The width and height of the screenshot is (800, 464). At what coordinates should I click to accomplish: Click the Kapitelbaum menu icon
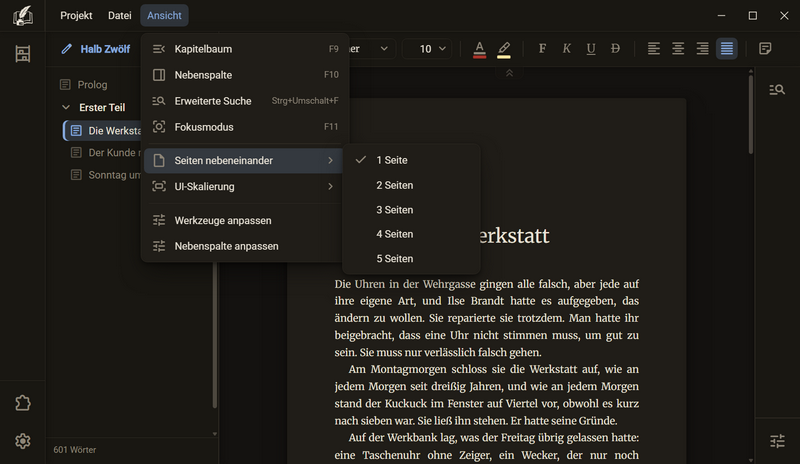pos(159,49)
